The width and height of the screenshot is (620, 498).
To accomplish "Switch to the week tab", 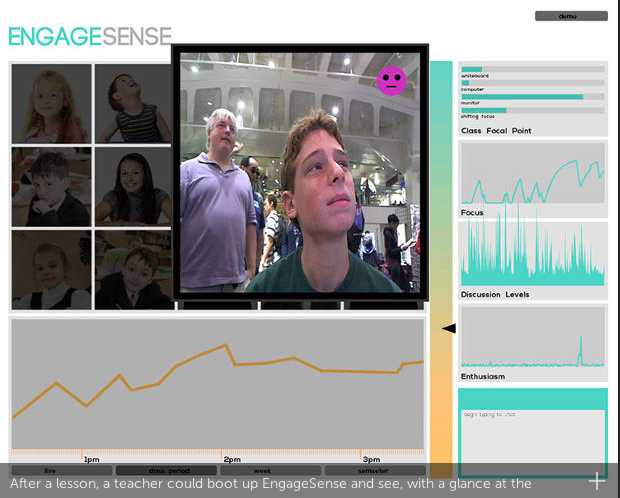I will point(270,471).
